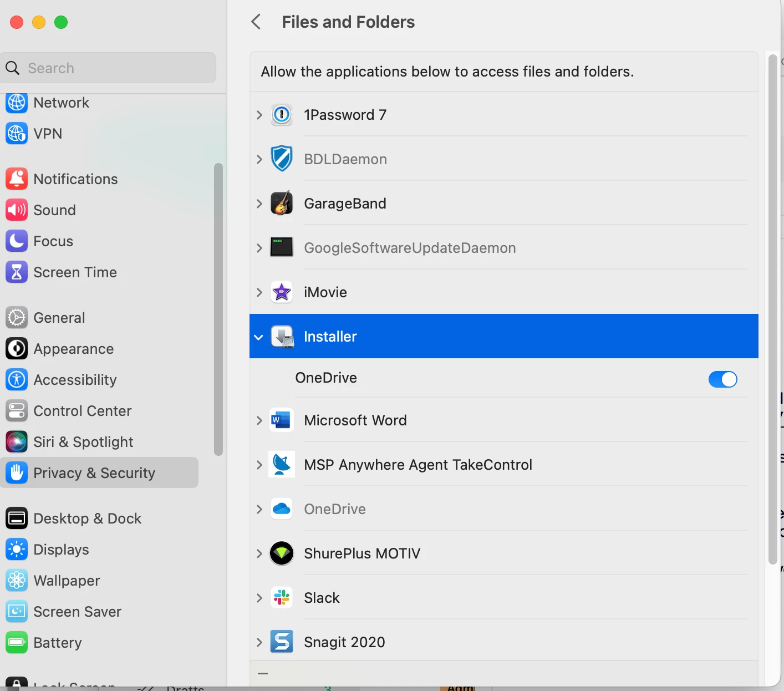Click the Accessibility icon in sidebar
Viewport: 784px width, 691px height.
17,380
